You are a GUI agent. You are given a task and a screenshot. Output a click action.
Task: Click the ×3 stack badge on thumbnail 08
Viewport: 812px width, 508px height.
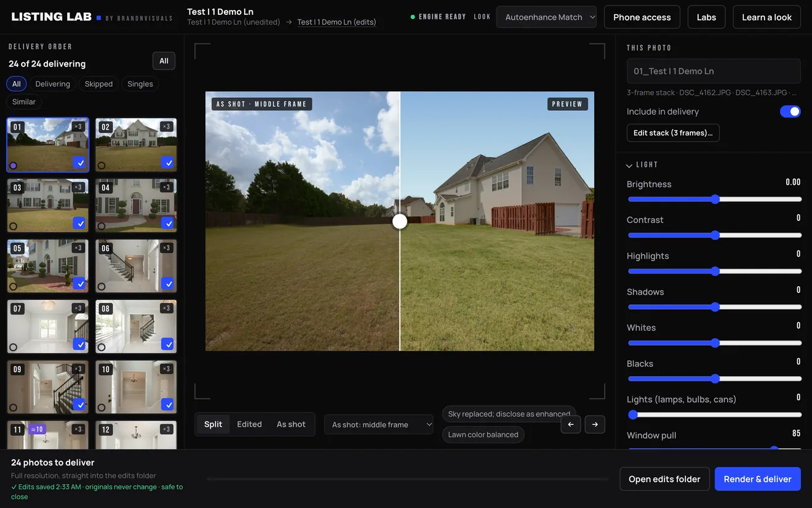pyautogui.click(x=166, y=308)
